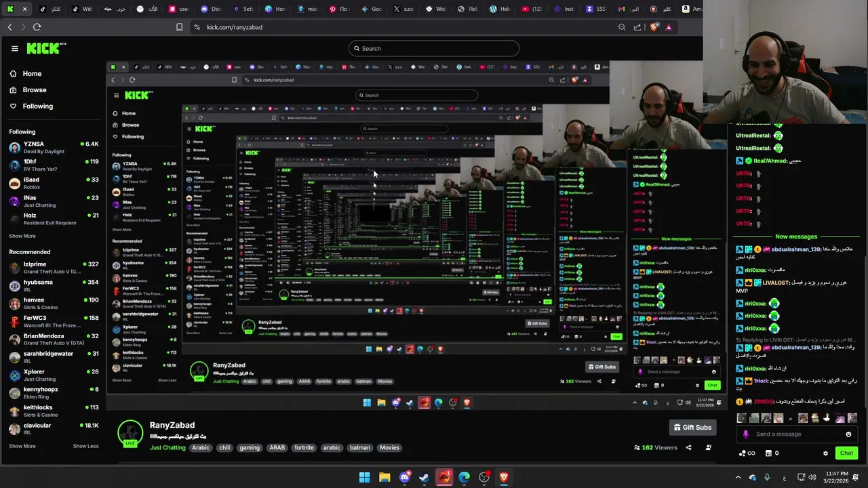Open emoji picker in chat input
Viewport: 868px width, 488px height.
coord(848,434)
